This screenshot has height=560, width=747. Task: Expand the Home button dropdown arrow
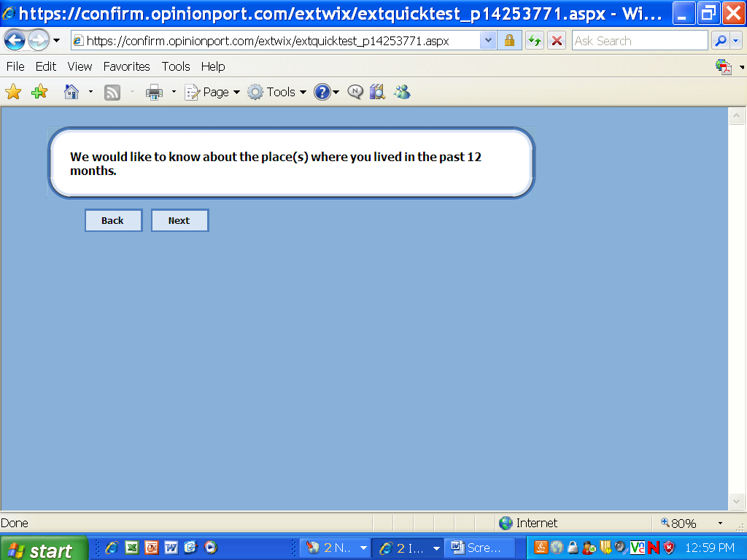(90, 91)
